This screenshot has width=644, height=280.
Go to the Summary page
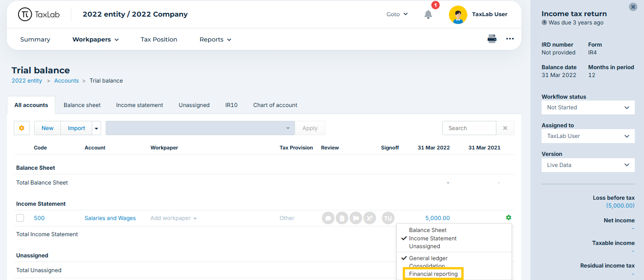(x=35, y=40)
